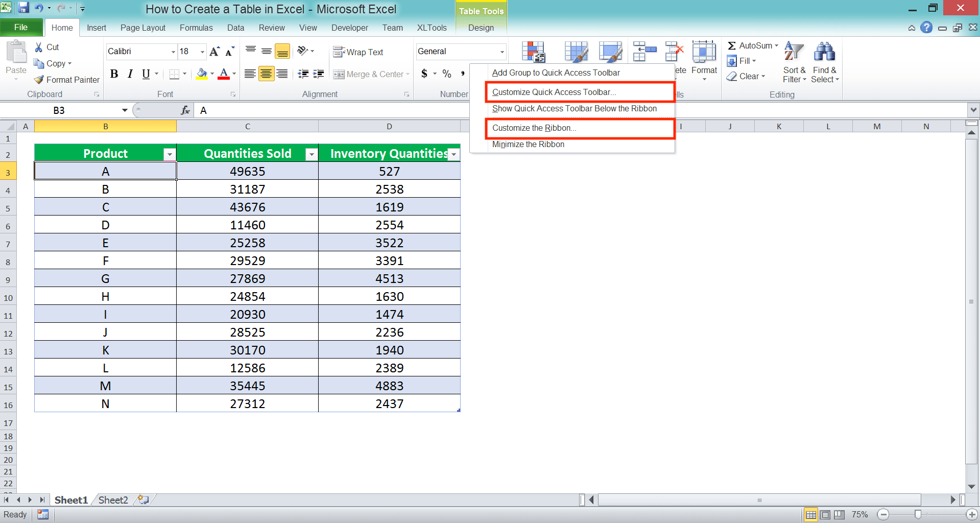Viewport: 980px width, 523px height.
Task: Click the Insert cells icon
Action: (644, 52)
